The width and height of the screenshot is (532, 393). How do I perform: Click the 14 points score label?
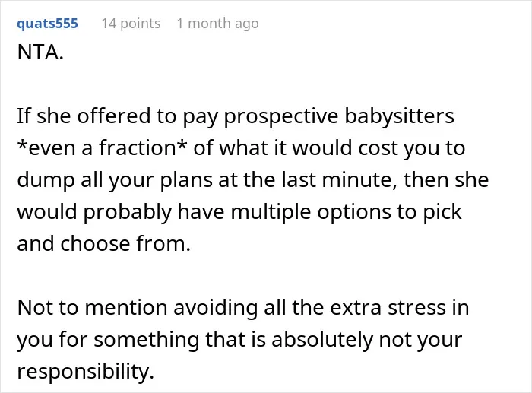coord(131,24)
